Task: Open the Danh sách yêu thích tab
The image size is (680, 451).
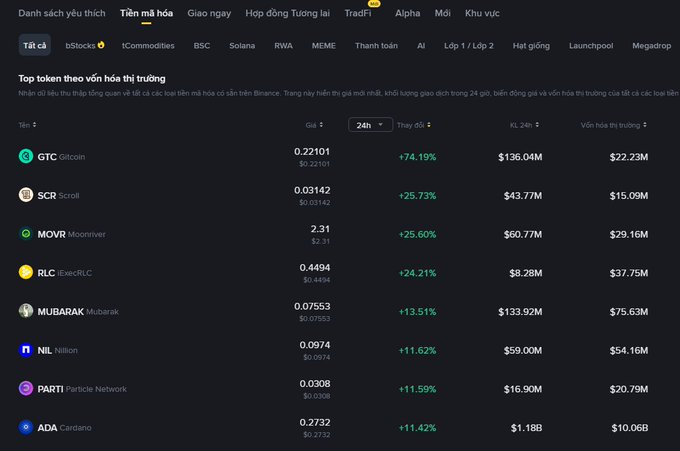Action: 62,13
